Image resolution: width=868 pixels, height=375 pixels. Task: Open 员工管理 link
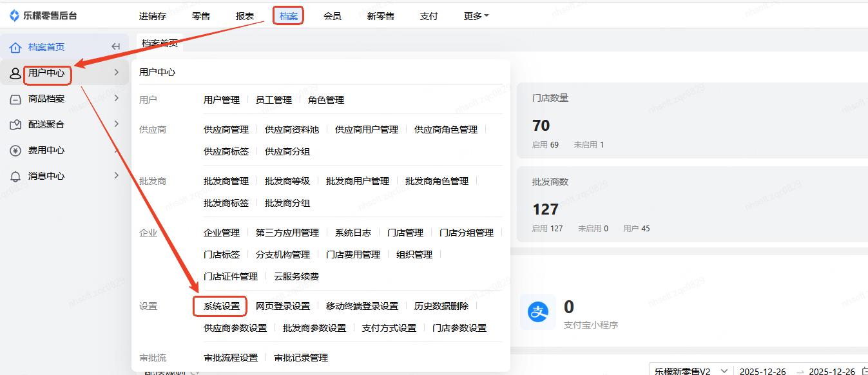[x=274, y=100]
